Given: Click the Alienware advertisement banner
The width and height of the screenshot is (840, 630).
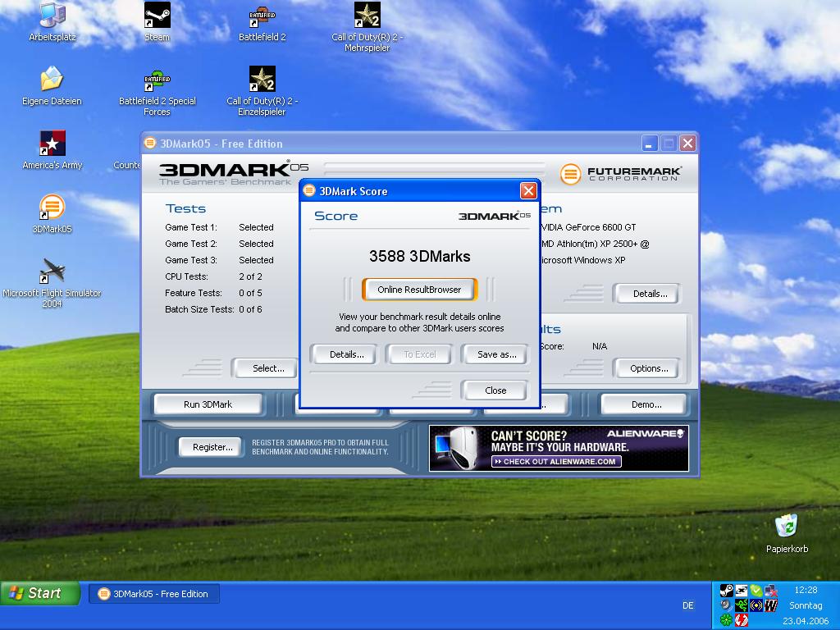Looking at the screenshot, I should 559,448.
